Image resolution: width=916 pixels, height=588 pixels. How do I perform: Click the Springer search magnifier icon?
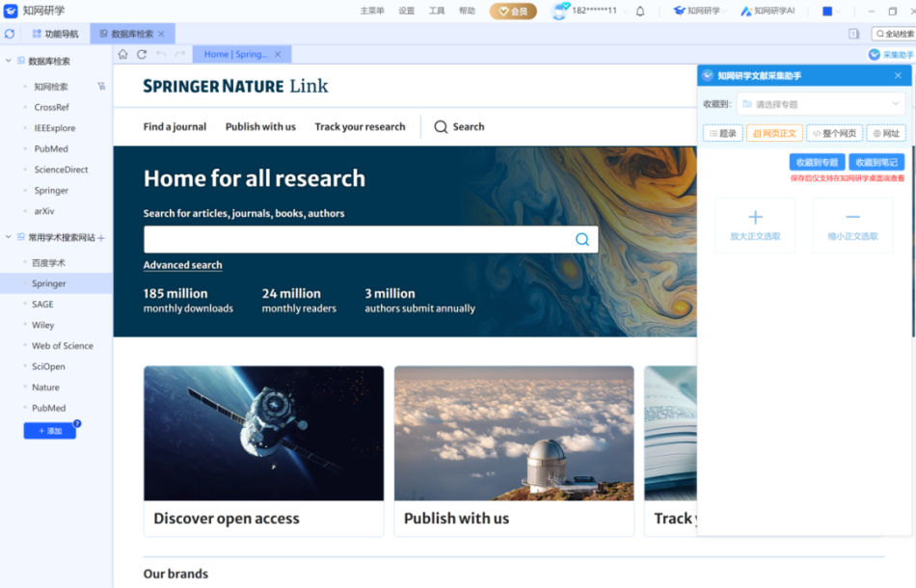coord(582,240)
